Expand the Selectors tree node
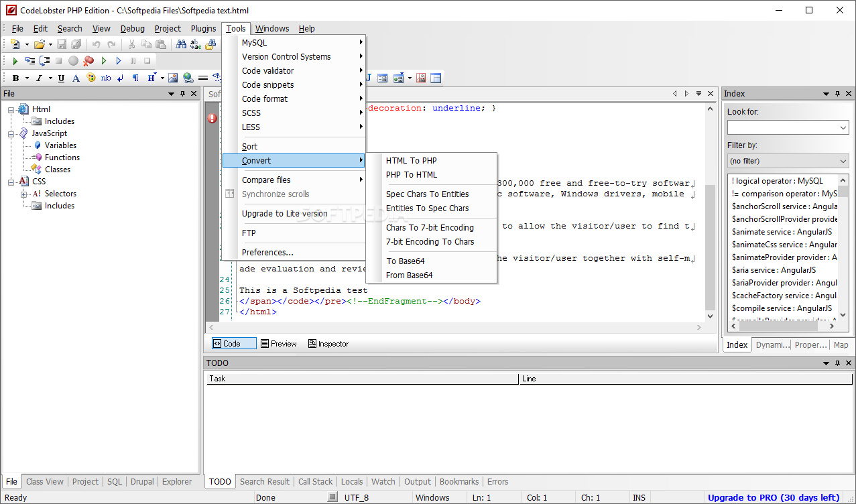The image size is (856, 504). pyautogui.click(x=24, y=194)
